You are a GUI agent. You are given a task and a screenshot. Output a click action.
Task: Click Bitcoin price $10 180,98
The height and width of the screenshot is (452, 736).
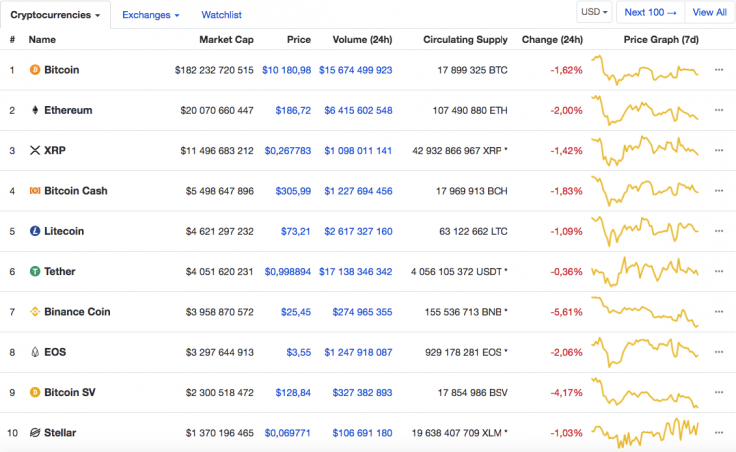click(286, 70)
